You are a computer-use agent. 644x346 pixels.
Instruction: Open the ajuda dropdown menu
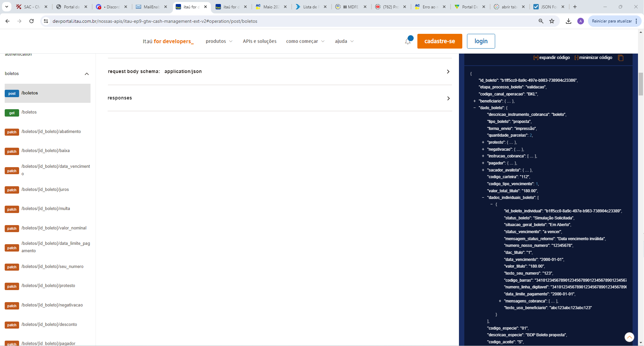point(344,41)
